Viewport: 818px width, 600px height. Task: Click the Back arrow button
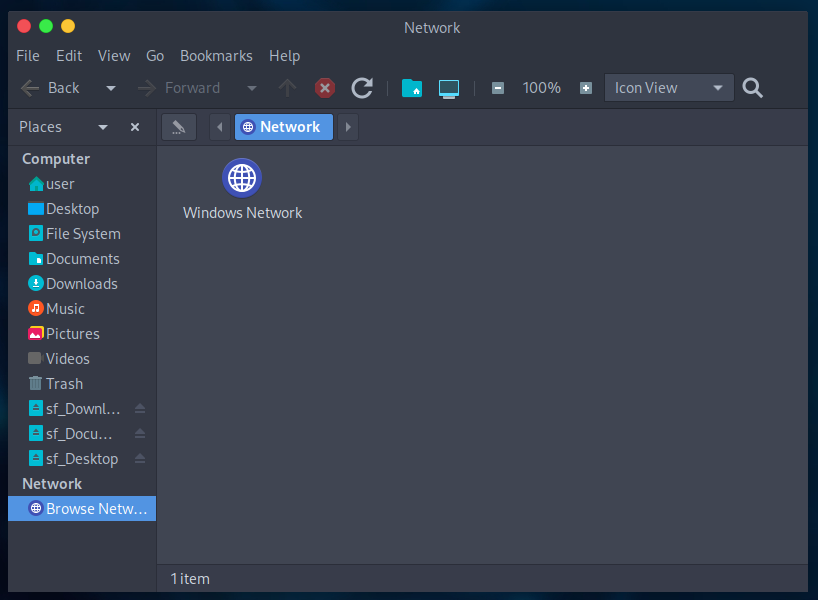point(50,88)
